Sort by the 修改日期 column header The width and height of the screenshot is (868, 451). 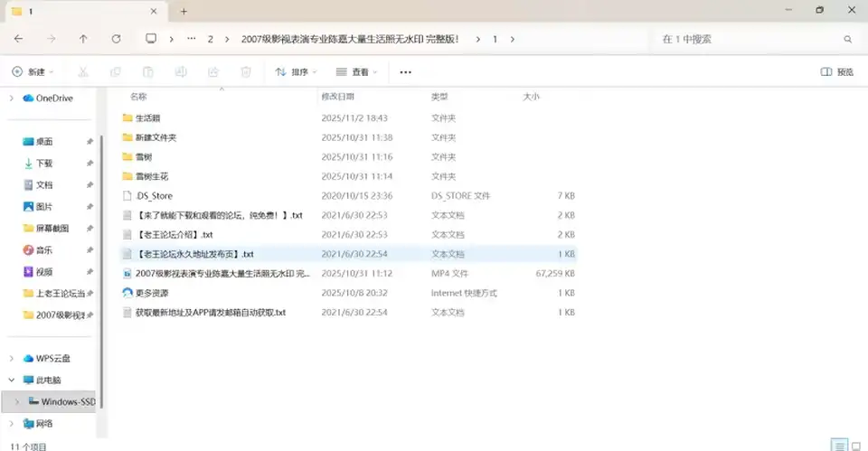pyautogui.click(x=337, y=97)
